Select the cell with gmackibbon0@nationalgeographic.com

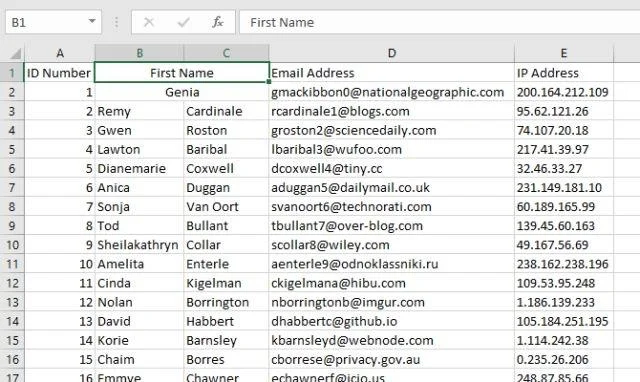point(392,92)
